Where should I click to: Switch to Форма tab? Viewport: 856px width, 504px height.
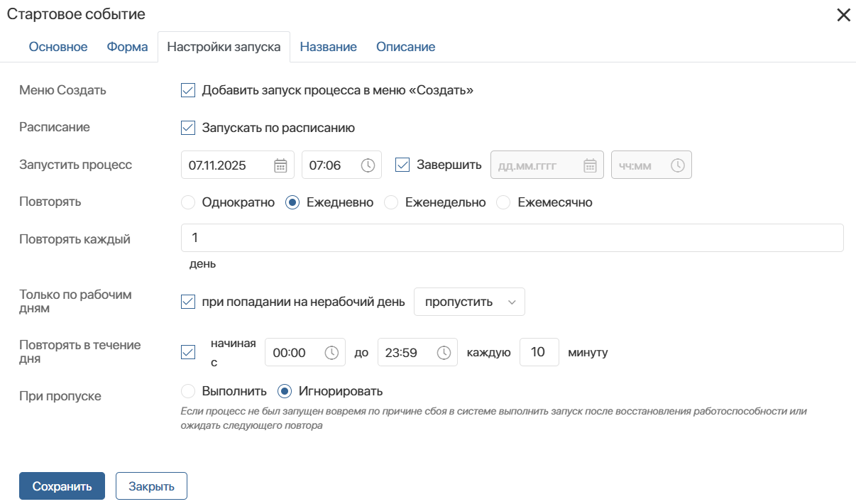click(x=127, y=47)
